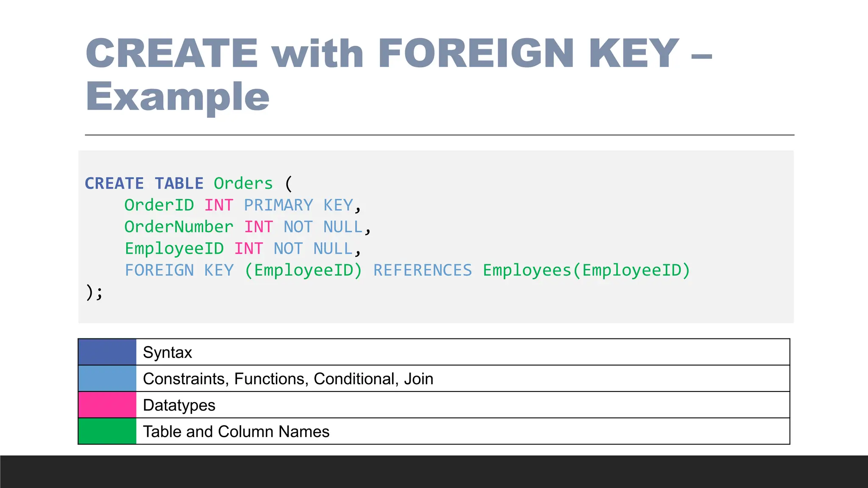Screen dimensions: 868x488
Task: Click 'Table and Column Names' legend label
Action: click(236, 432)
